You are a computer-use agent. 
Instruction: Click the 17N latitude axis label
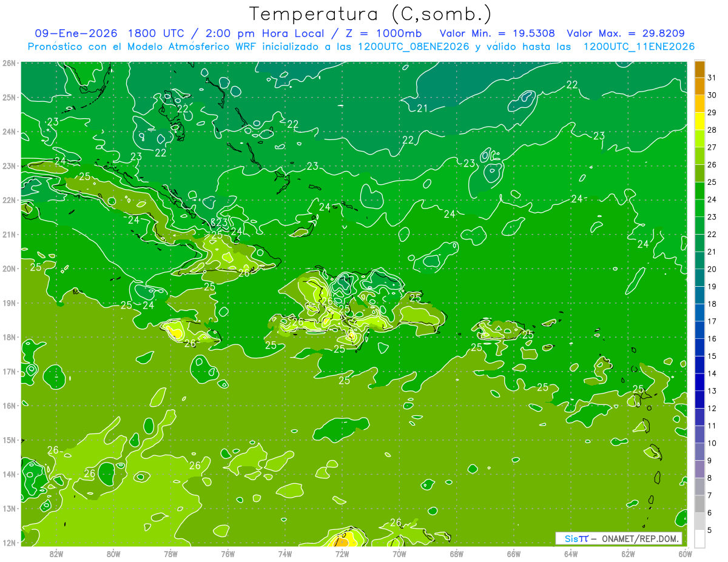click(x=9, y=371)
